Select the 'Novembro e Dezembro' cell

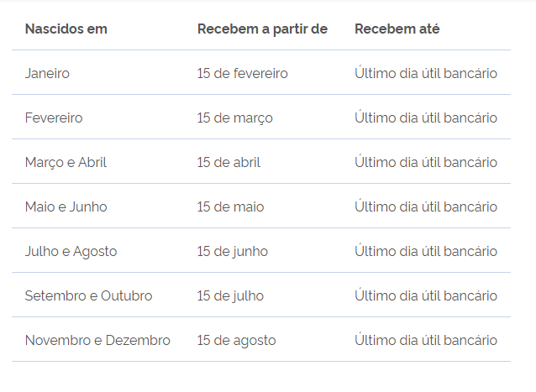point(97,341)
